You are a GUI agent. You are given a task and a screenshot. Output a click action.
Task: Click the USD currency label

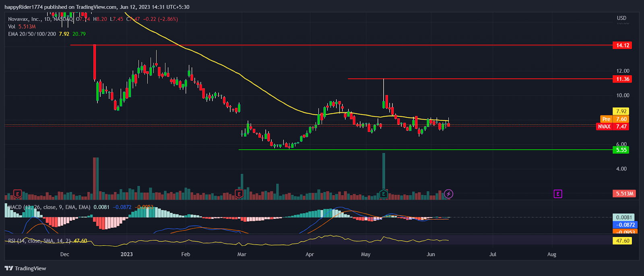621,18
